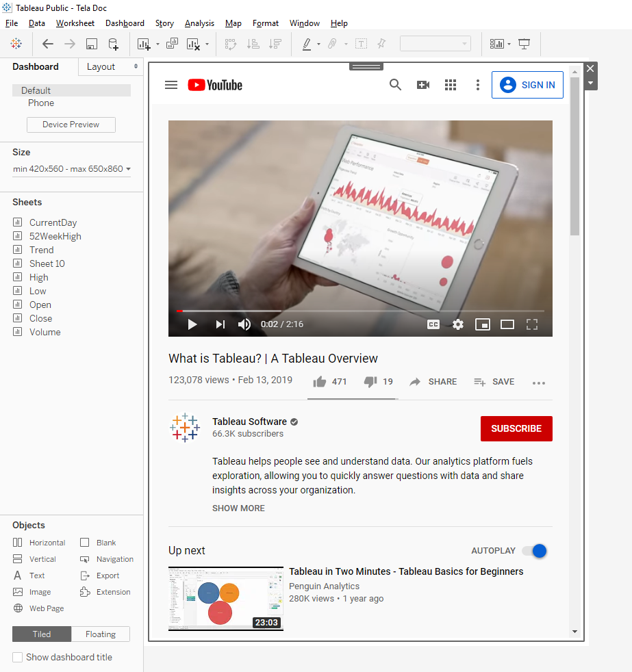Click SAVE to playlist button

tap(494, 381)
